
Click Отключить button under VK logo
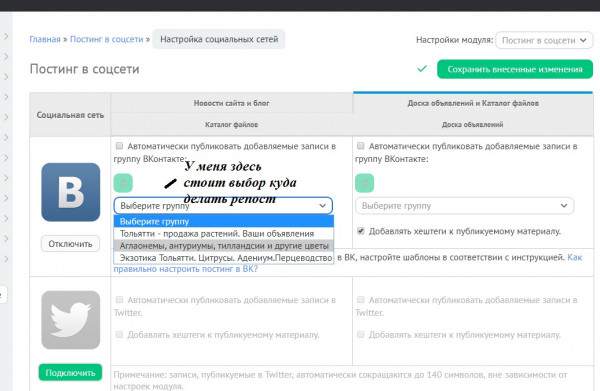(x=70, y=244)
